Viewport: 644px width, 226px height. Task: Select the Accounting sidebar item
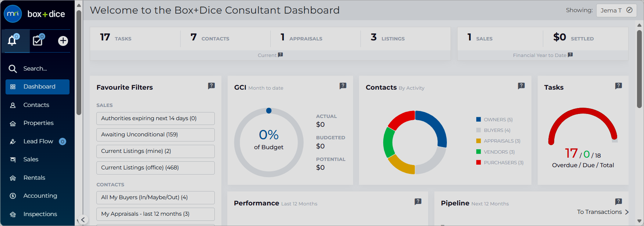point(38,196)
